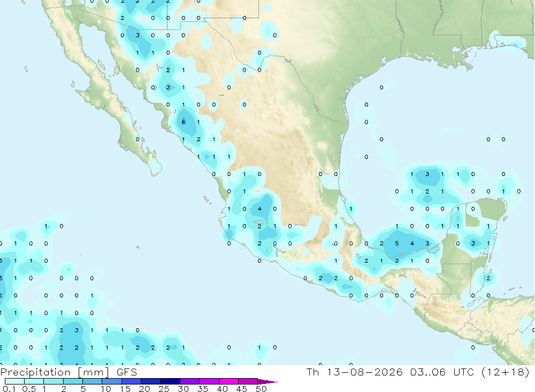Select the 35–40 mm legend color swatch
Screen dimensions: 535x392
(x=209, y=381)
